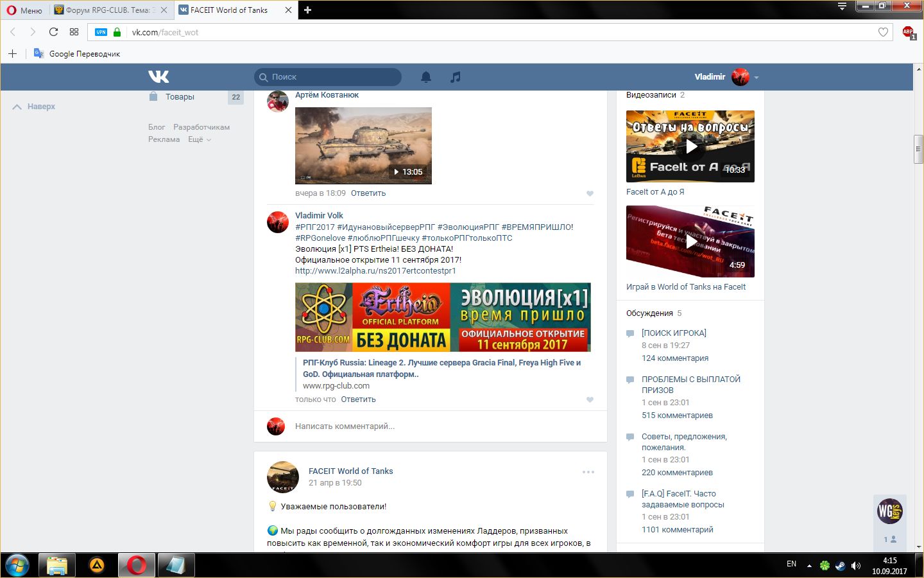The width and height of the screenshot is (924, 578).
Task: Open the Opera tab menu icon
Action: (842, 6)
